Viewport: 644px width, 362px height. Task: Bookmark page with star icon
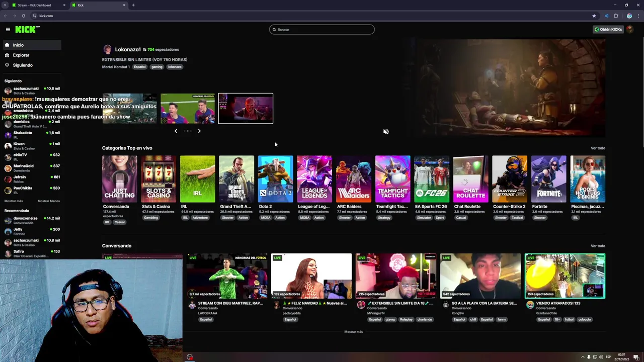(x=594, y=16)
